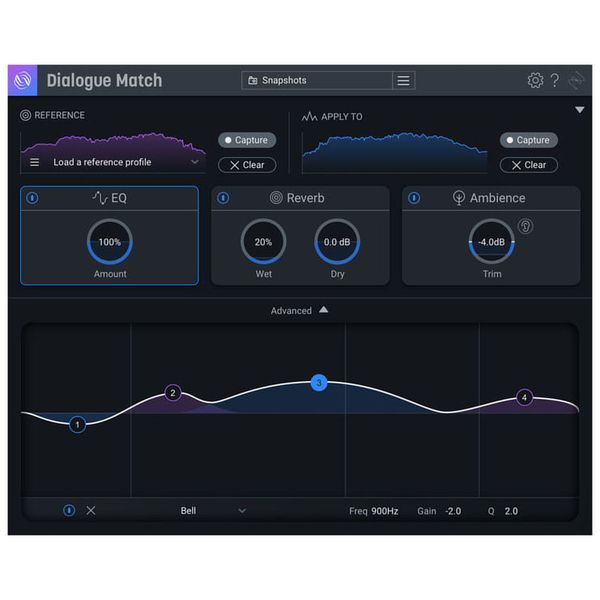Click the Ambience Trim knob at -4.0dB
Image resolution: width=600 pixels, height=600 pixels.
click(x=492, y=242)
